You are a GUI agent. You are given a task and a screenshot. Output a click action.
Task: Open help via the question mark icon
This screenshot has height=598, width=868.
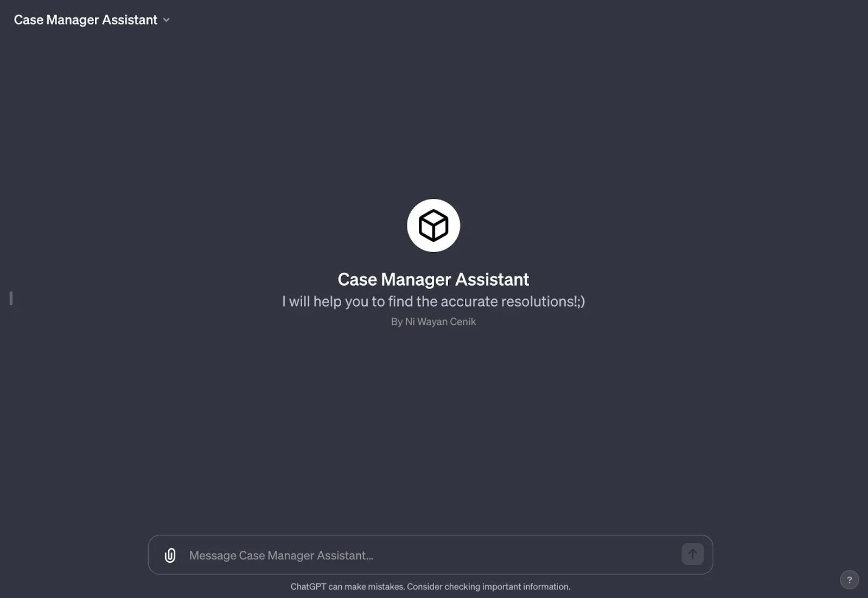pos(849,580)
